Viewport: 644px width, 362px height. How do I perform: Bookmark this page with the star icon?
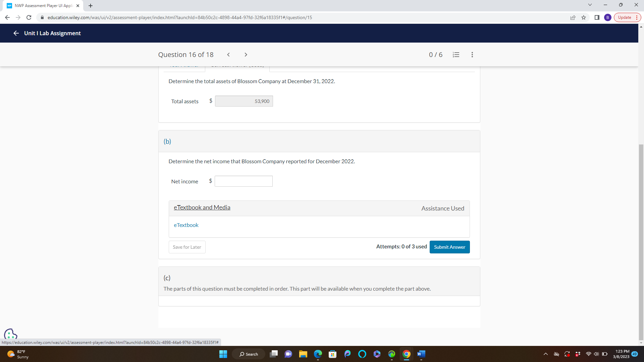(584, 17)
